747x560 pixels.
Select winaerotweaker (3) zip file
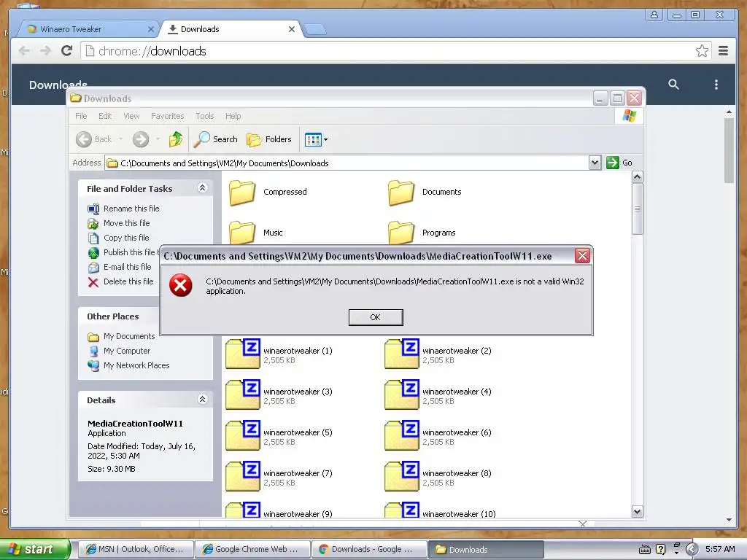tap(279, 395)
